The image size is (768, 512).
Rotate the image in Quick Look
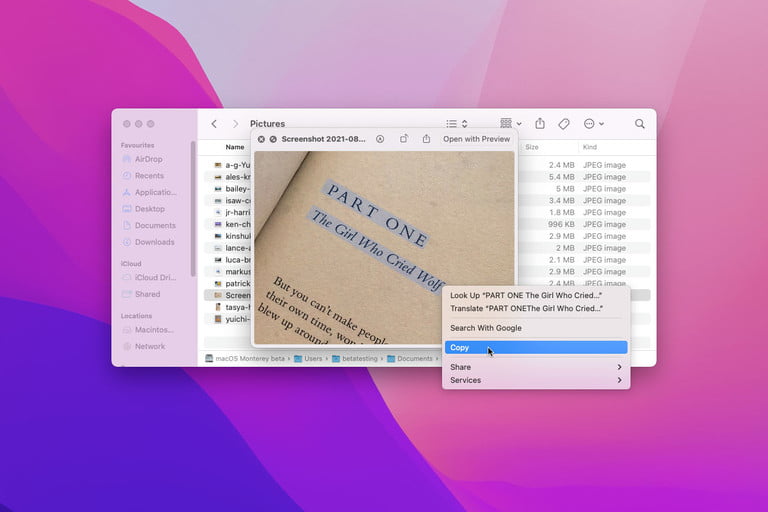coord(404,139)
